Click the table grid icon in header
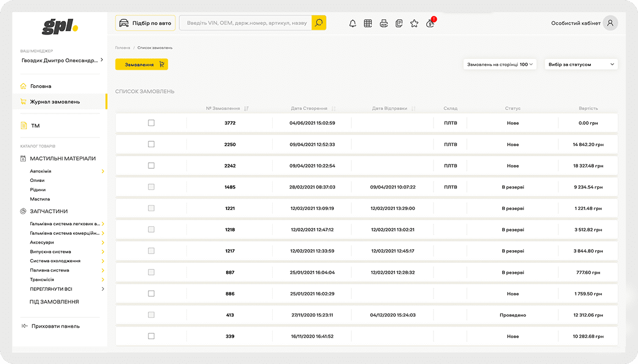 coord(368,23)
